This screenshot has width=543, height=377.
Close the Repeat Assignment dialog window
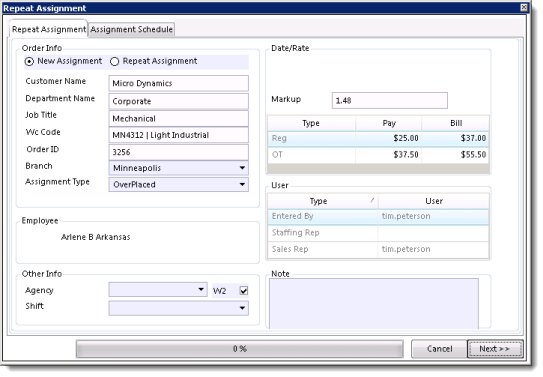[x=524, y=7]
